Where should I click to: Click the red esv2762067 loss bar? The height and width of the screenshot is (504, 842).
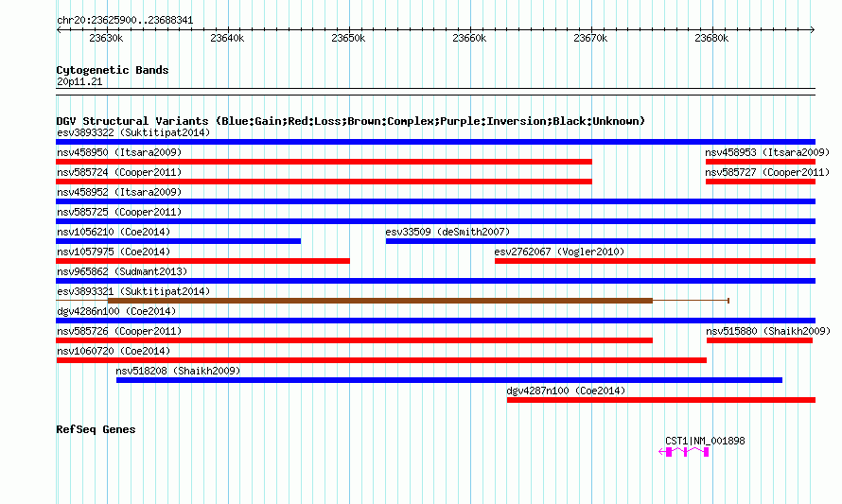[x=655, y=261]
